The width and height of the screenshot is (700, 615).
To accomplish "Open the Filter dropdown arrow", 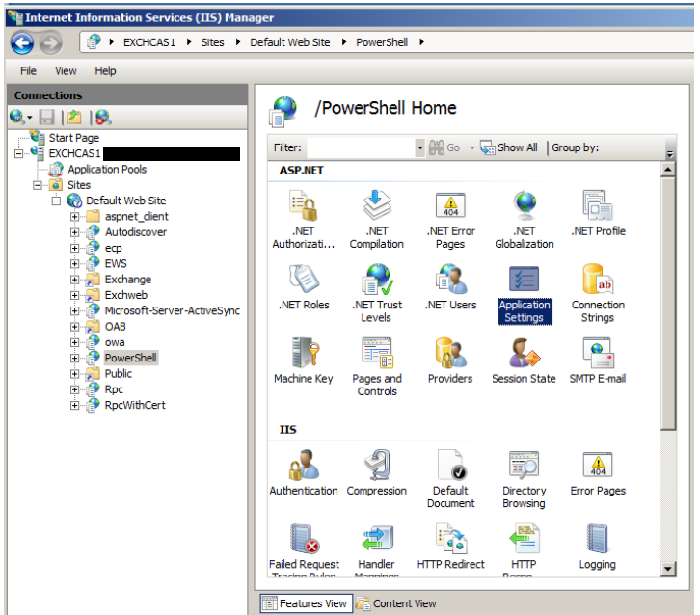I will (x=419, y=147).
